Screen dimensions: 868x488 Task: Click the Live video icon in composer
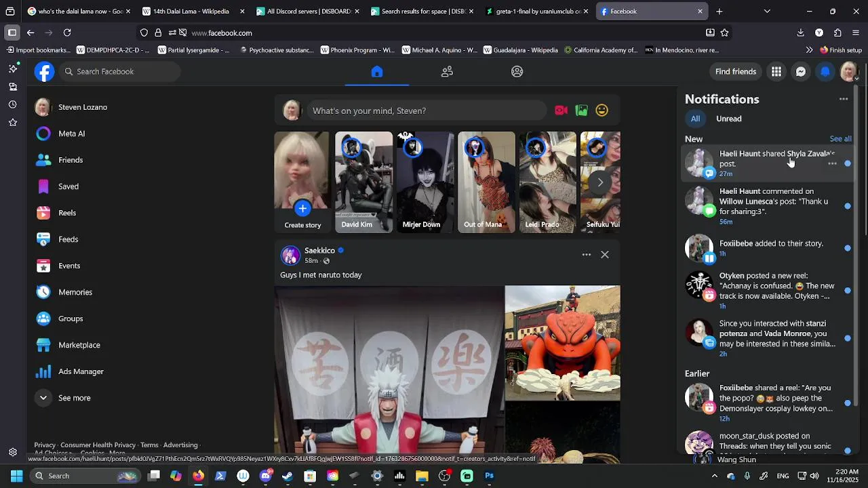tap(561, 110)
